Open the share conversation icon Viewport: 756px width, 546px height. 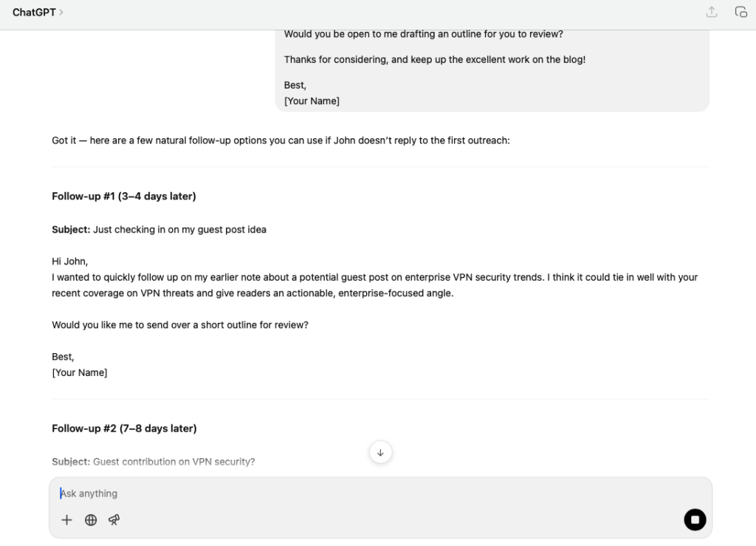(710, 12)
